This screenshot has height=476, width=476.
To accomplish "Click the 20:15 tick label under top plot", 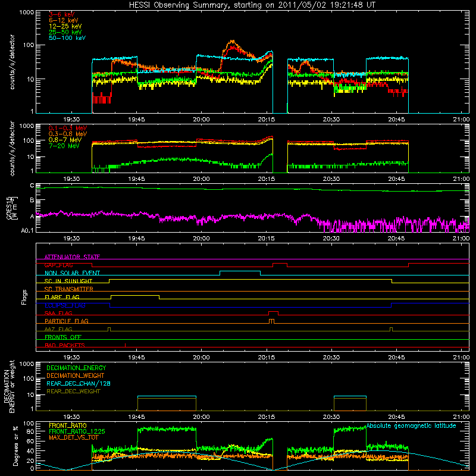I will [x=266, y=120].
